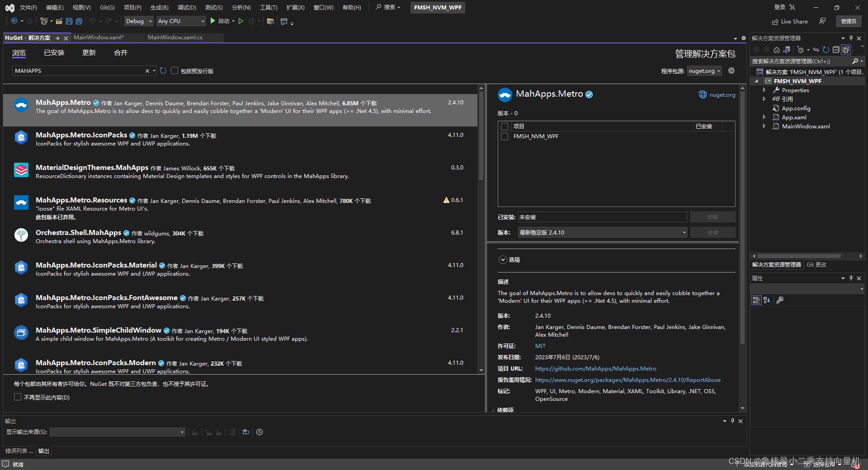Click the save file icon

tap(69, 21)
